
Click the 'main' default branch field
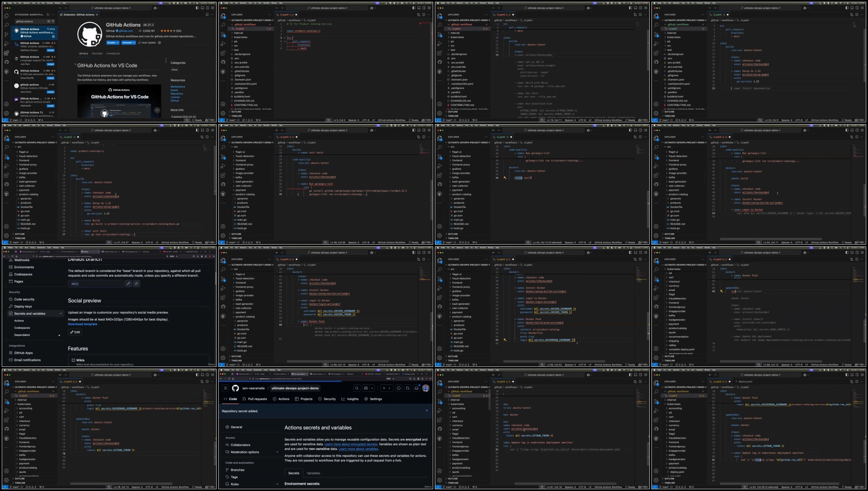(96, 284)
